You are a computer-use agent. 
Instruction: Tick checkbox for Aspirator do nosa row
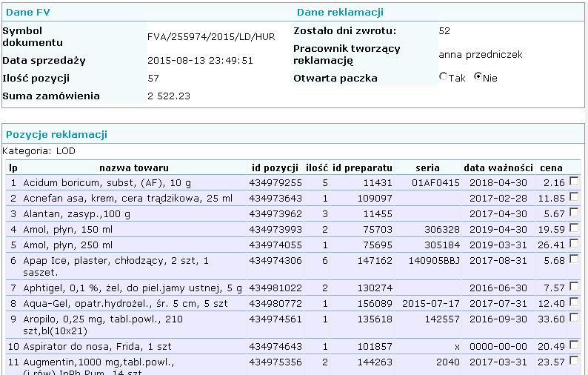pos(574,345)
